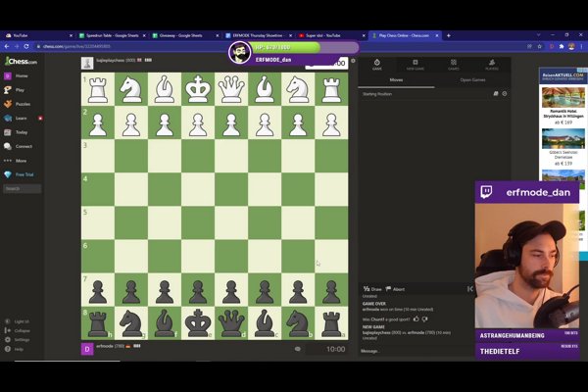Switch to the YouTube browser tab
This screenshot has width=588, height=392.
point(35,35)
